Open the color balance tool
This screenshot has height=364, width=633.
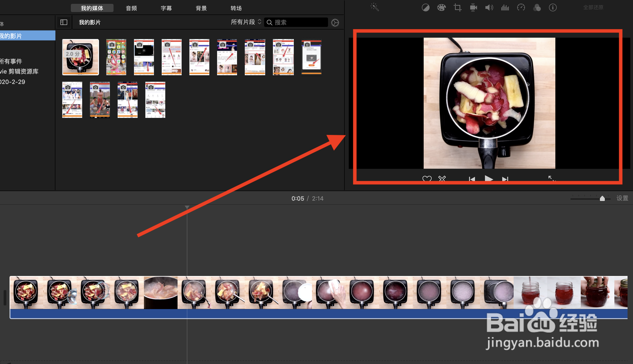pyautogui.click(x=426, y=8)
